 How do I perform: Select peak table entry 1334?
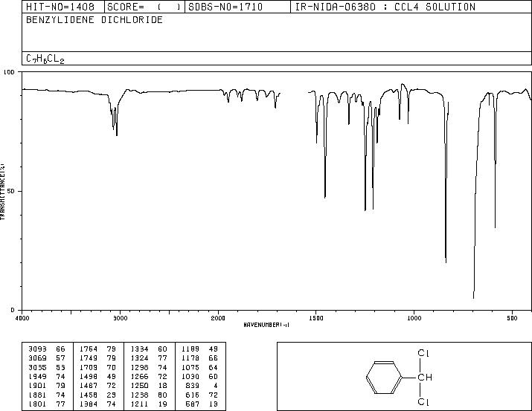[x=139, y=349]
